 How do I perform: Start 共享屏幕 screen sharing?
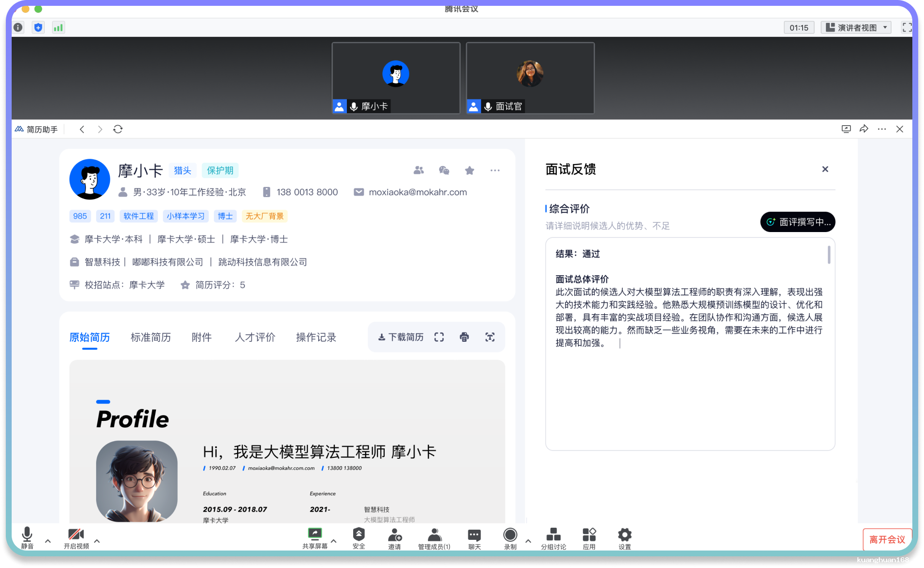(315, 538)
